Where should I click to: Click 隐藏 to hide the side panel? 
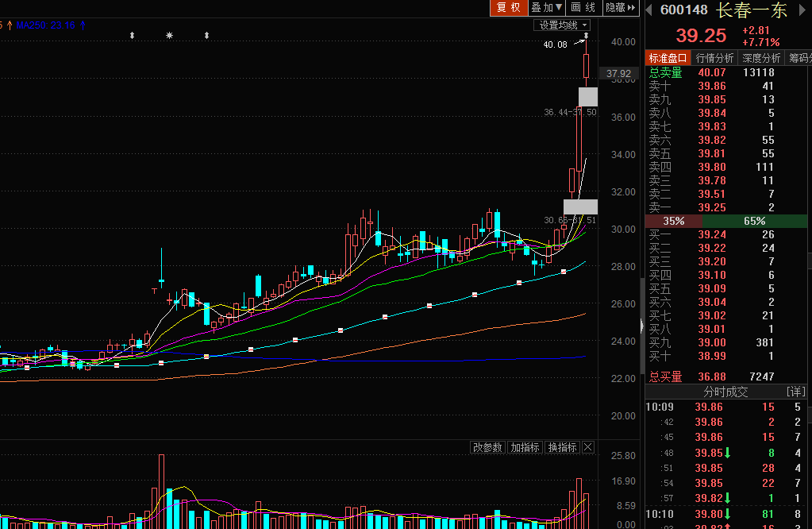click(x=621, y=8)
